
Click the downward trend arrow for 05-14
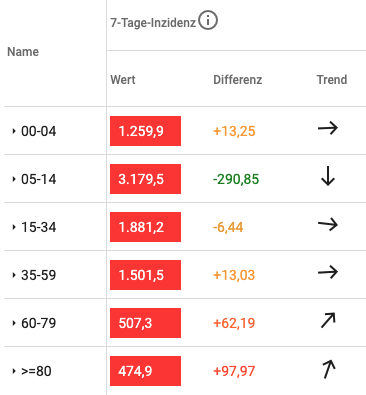coord(328,176)
